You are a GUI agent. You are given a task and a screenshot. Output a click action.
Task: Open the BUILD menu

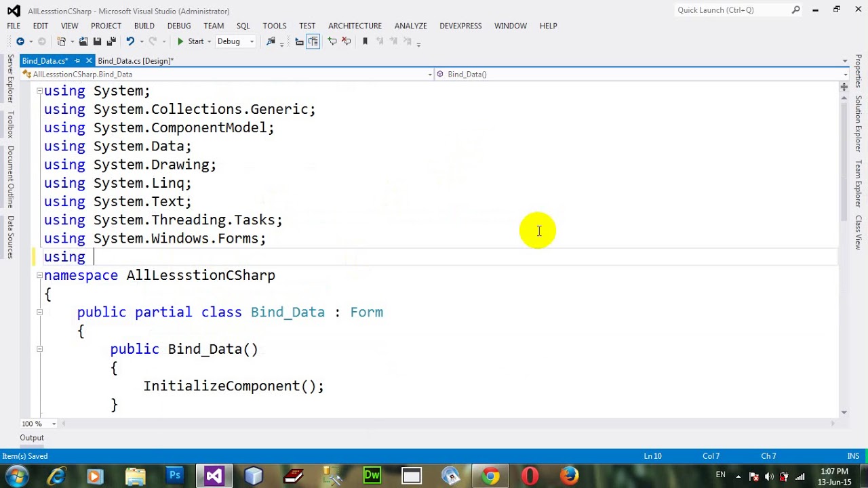[x=144, y=26]
